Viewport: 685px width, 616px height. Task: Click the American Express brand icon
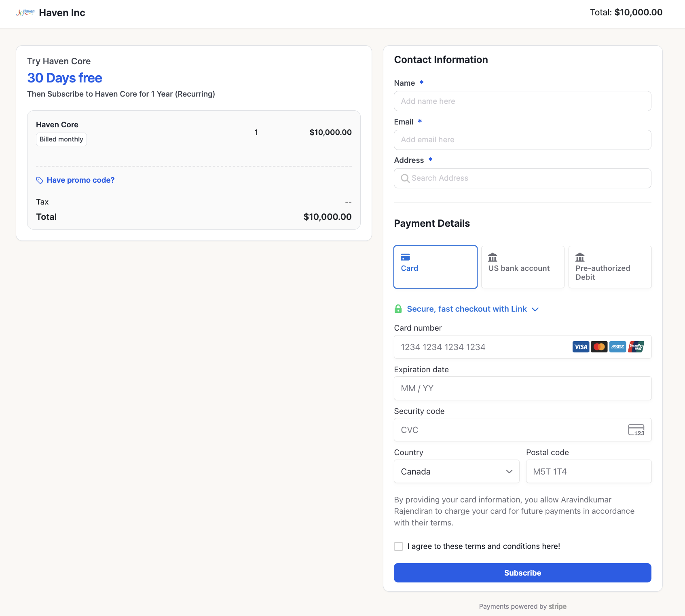[617, 347]
